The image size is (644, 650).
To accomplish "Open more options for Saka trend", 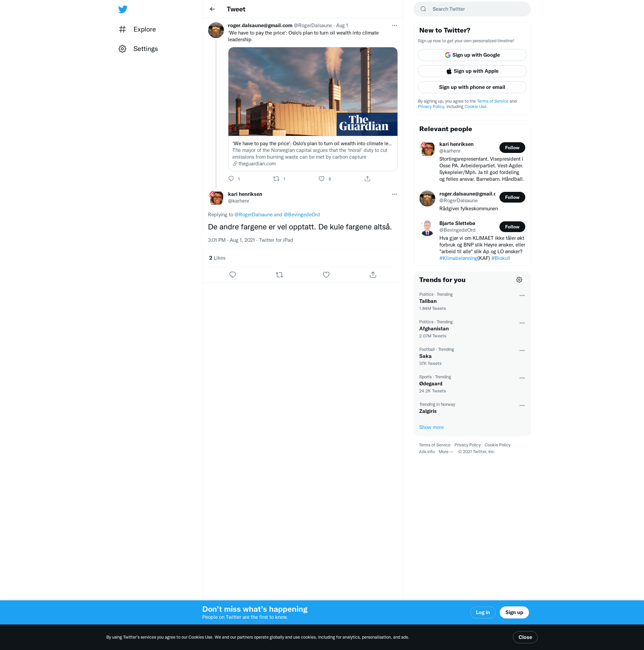I will [522, 350].
